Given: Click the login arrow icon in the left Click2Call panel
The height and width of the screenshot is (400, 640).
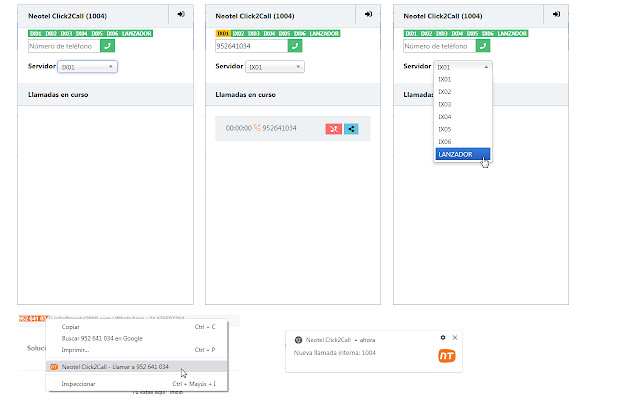Looking at the screenshot, I should tap(181, 14).
